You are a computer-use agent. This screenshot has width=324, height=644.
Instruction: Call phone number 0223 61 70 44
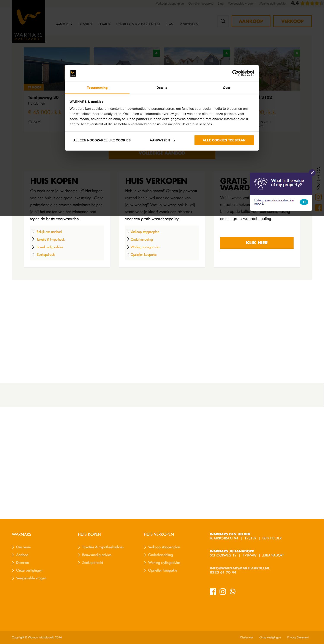click(x=223, y=572)
